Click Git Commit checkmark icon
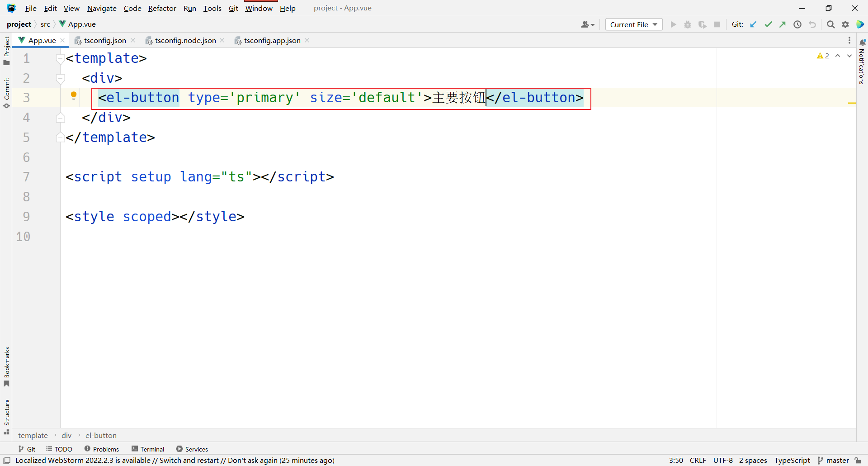Screen dimensions: 868x466 (x=768, y=24)
